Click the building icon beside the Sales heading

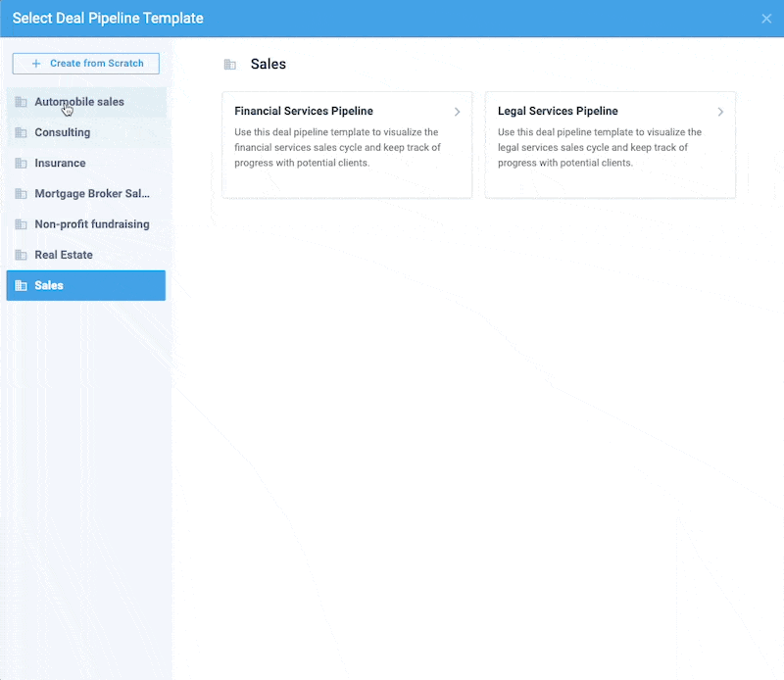coord(230,65)
